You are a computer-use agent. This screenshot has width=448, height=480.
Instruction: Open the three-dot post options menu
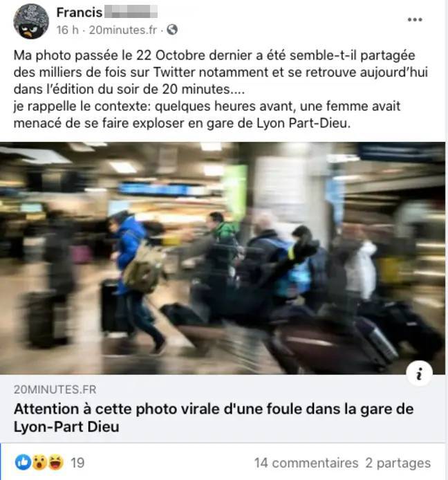(415, 19)
